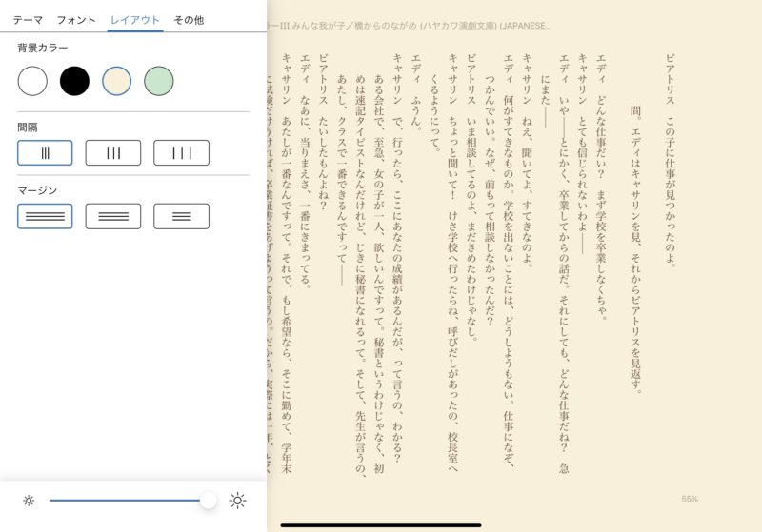Click the stage direction line starting 間。エディは
Screen dimensions: 762x532
click(635, 250)
